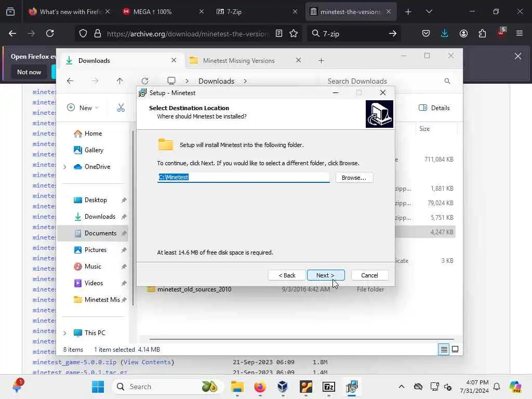Submit search with arrow icon
Screen dimensions: 532x399
[393, 33]
